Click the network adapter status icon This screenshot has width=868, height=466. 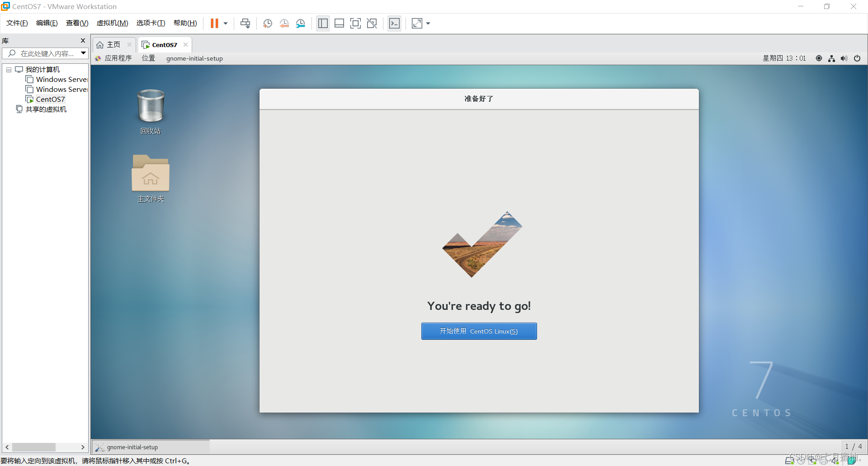coord(812,461)
